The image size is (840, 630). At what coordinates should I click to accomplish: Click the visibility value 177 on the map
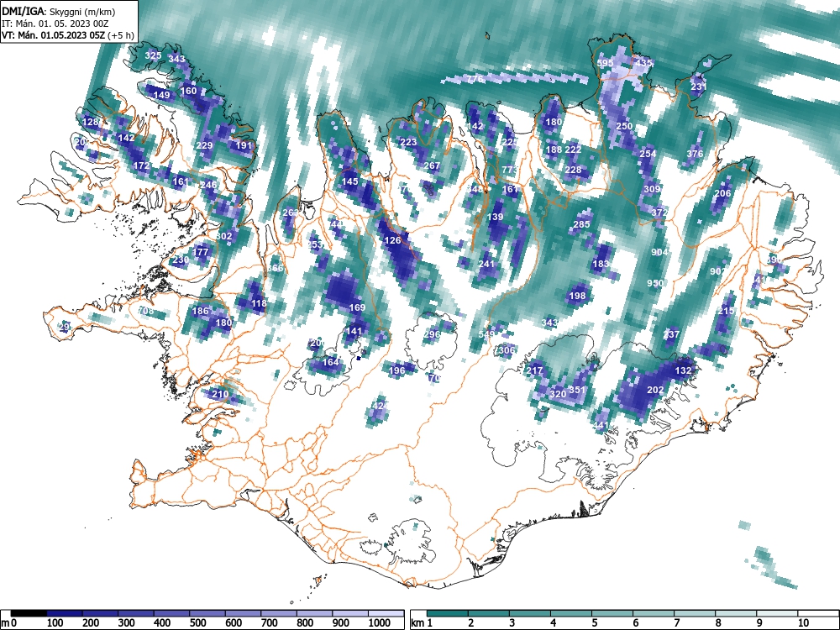point(201,252)
